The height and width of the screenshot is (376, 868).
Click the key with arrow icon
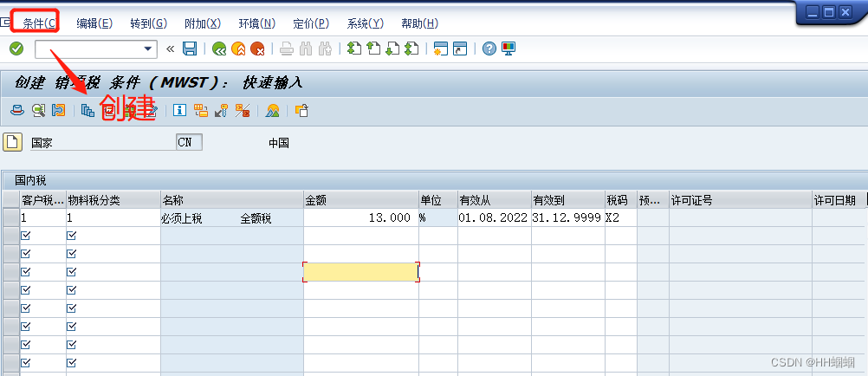[222, 110]
